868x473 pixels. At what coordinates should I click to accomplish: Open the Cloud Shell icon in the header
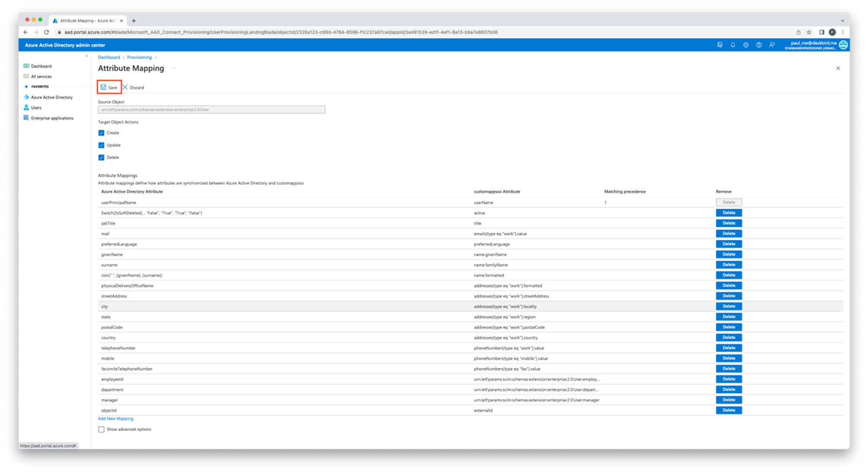point(720,45)
